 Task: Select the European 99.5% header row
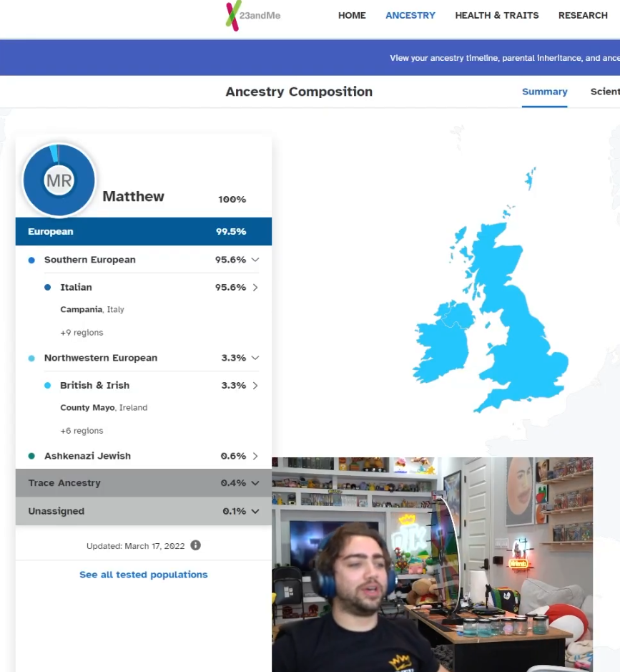[x=144, y=231]
